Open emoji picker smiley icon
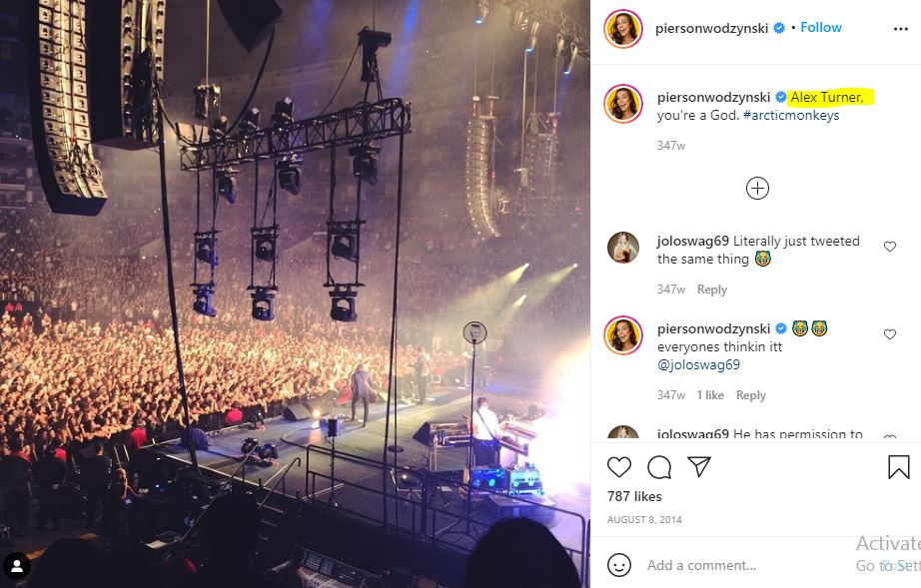The image size is (921, 588). (619, 565)
